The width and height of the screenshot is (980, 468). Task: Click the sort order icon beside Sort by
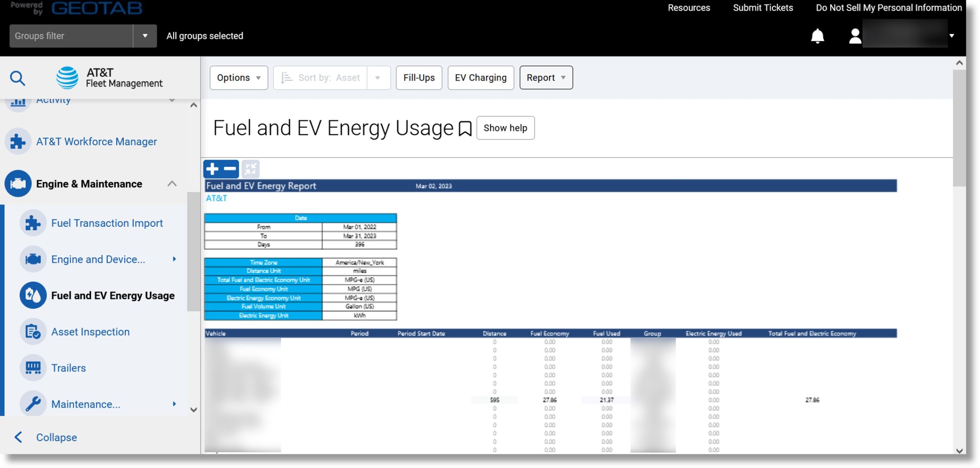[286, 78]
